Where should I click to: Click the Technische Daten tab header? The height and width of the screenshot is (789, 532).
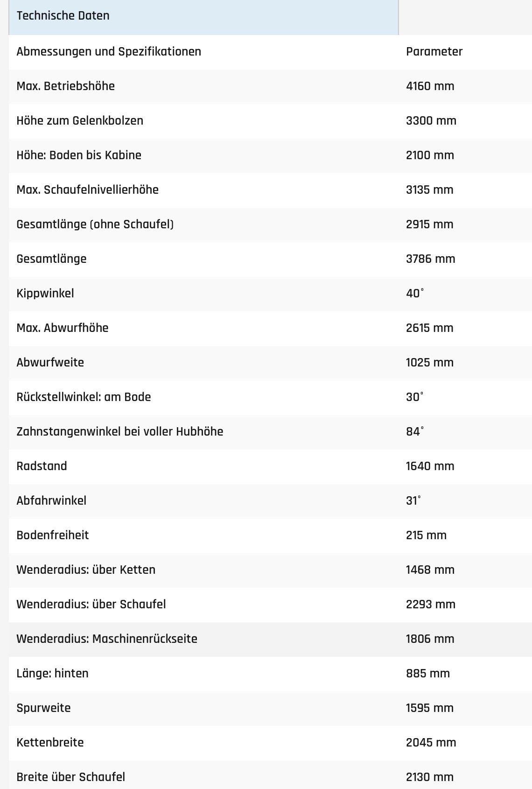click(63, 16)
